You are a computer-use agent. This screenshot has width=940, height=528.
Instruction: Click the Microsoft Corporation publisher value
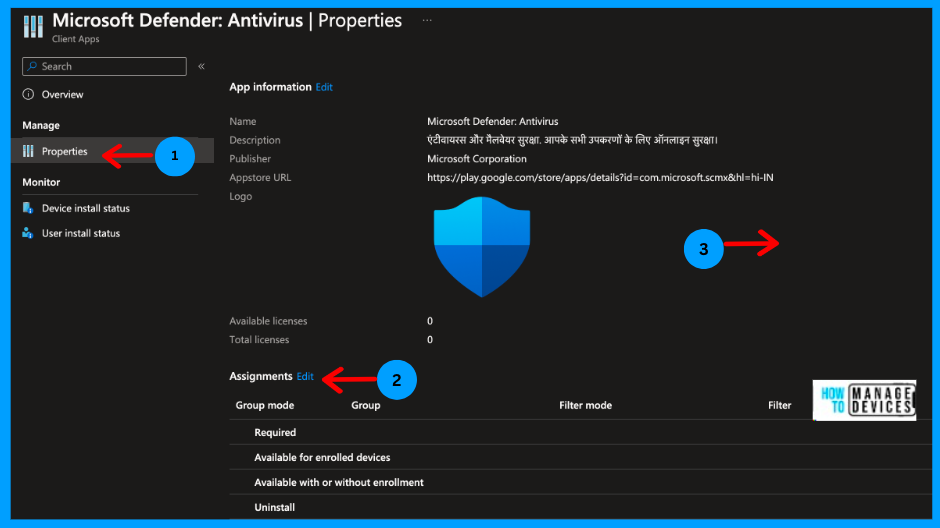tap(477, 159)
